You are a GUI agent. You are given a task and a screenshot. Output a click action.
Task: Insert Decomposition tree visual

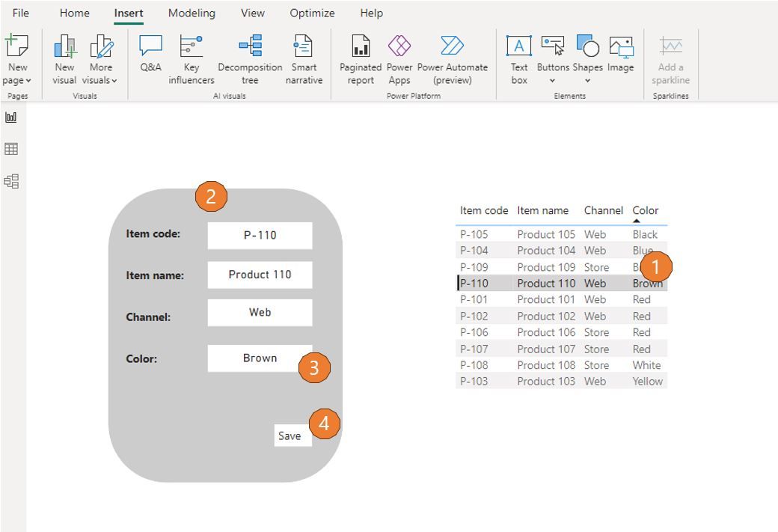click(x=250, y=60)
